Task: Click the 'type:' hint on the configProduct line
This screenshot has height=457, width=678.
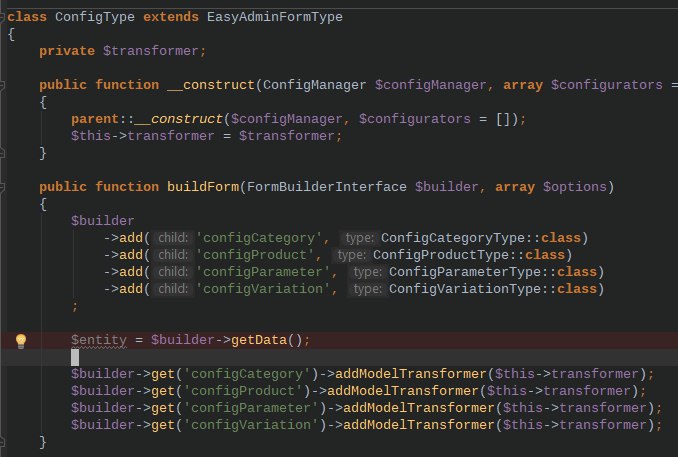Action: coord(352,255)
